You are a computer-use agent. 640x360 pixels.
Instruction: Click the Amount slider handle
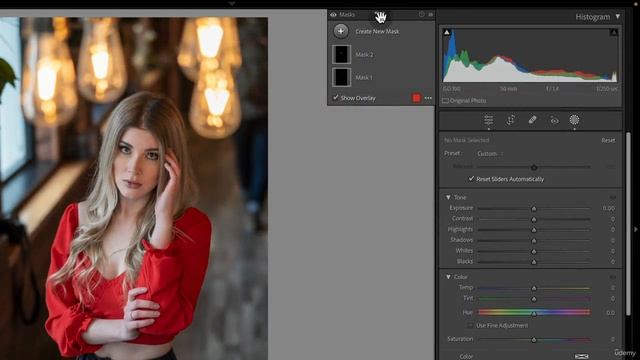click(x=534, y=167)
